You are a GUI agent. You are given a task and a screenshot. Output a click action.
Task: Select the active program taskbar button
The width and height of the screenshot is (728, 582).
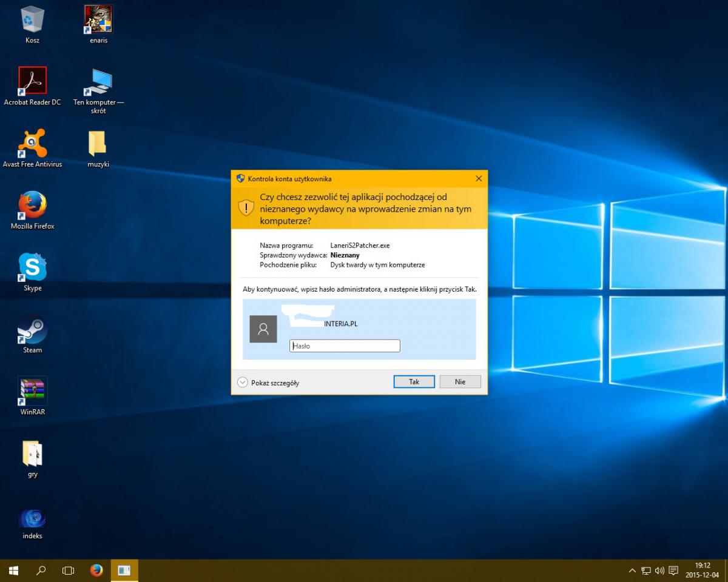click(x=124, y=570)
